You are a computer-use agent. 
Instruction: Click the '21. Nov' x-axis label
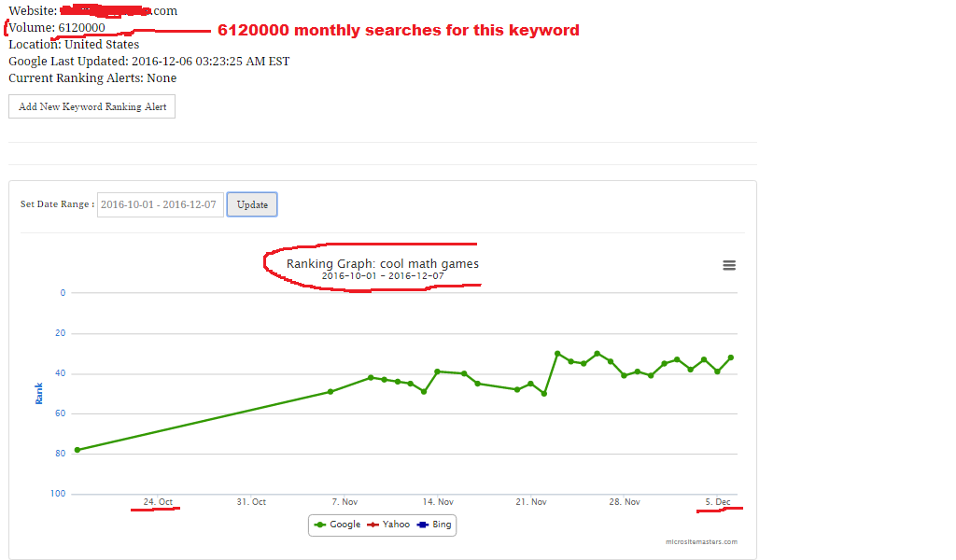[531, 502]
